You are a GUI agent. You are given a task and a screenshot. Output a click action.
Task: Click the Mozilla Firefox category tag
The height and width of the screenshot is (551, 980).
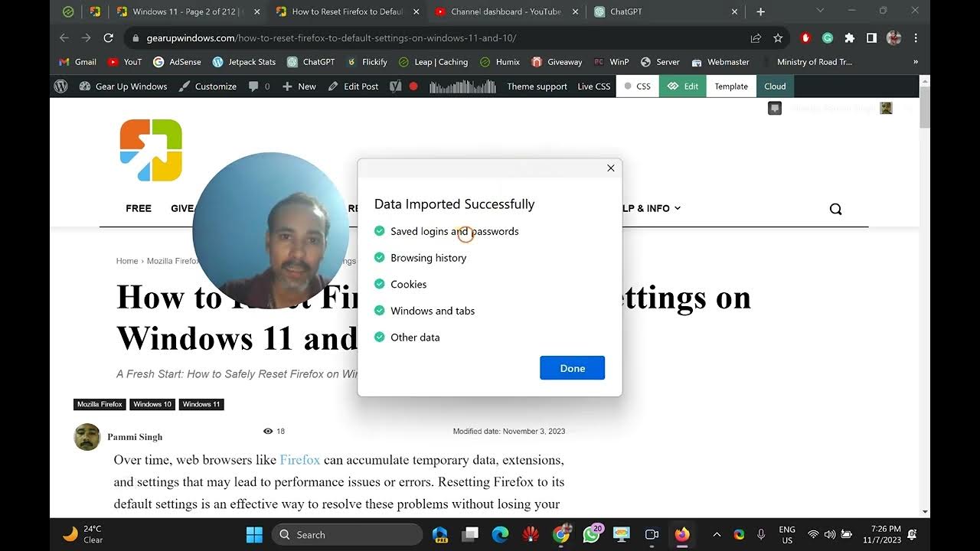pos(100,404)
